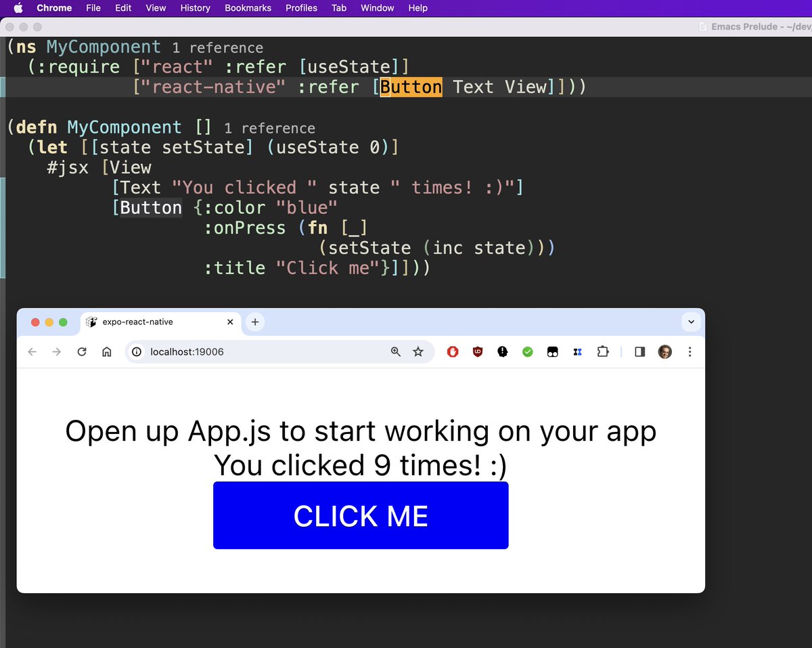
Task: Open the black head exclamation extension
Action: pyautogui.click(x=502, y=351)
